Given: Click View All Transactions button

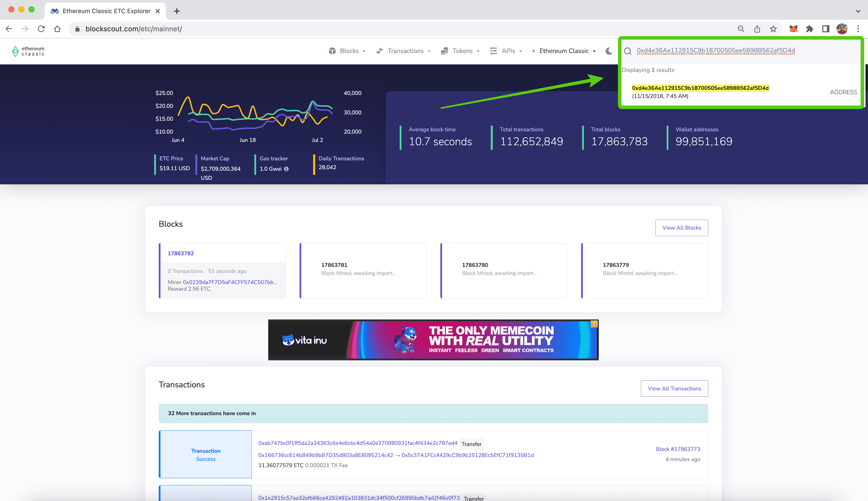Looking at the screenshot, I should coord(674,388).
